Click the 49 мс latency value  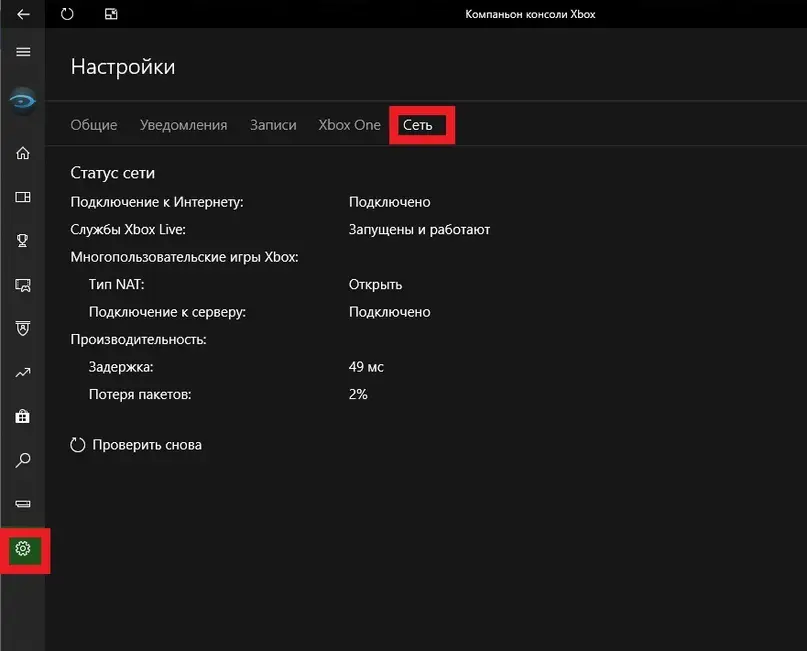(366, 367)
